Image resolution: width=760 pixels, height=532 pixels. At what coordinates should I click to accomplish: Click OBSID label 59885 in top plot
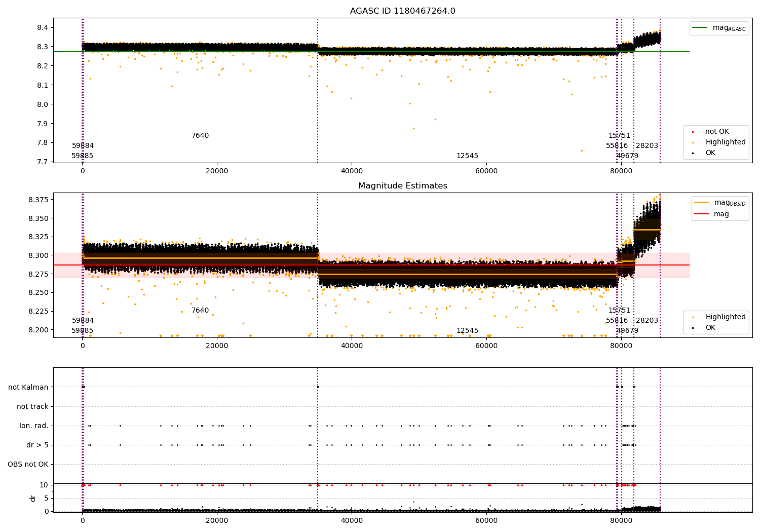coord(83,156)
